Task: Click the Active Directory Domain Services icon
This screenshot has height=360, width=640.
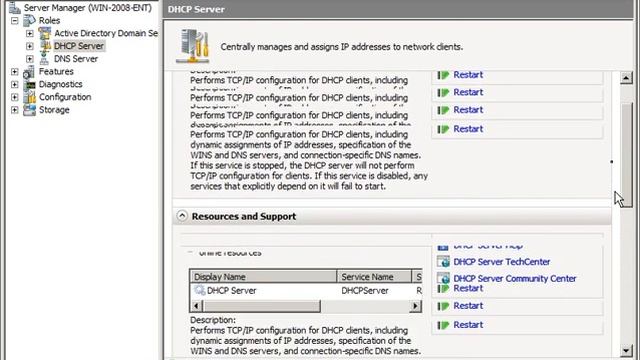Action: pyautogui.click(x=44, y=33)
